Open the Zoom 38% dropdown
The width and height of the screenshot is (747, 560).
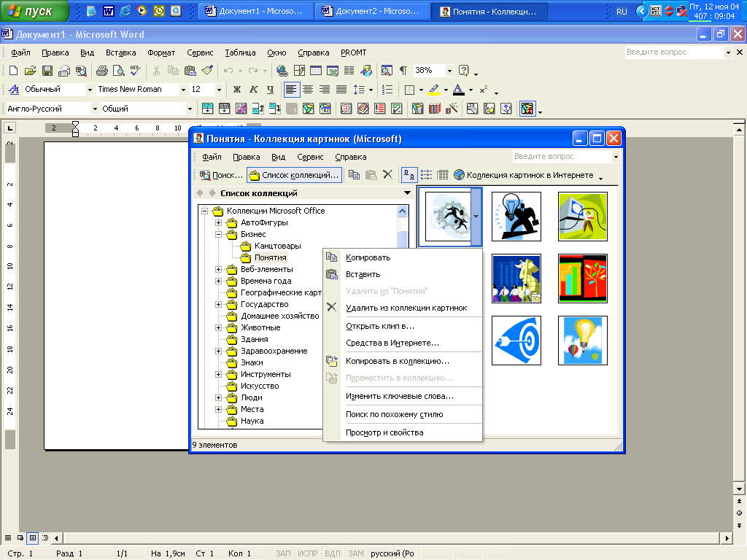point(449,71)
